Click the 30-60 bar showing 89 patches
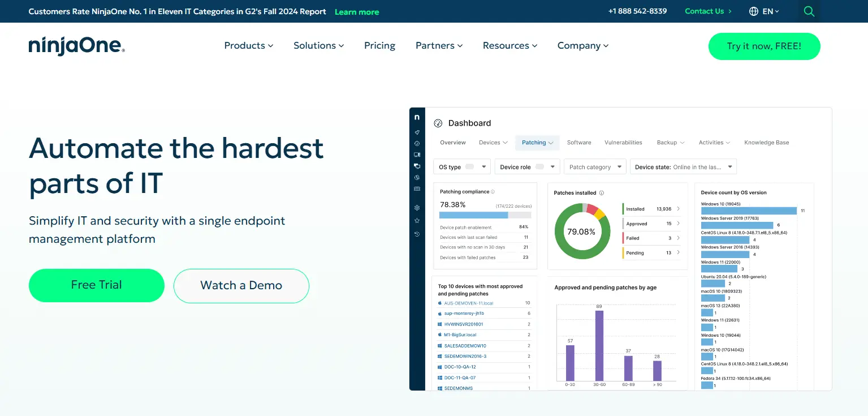This screenshot has height=416, width=868. coord(599,346)
